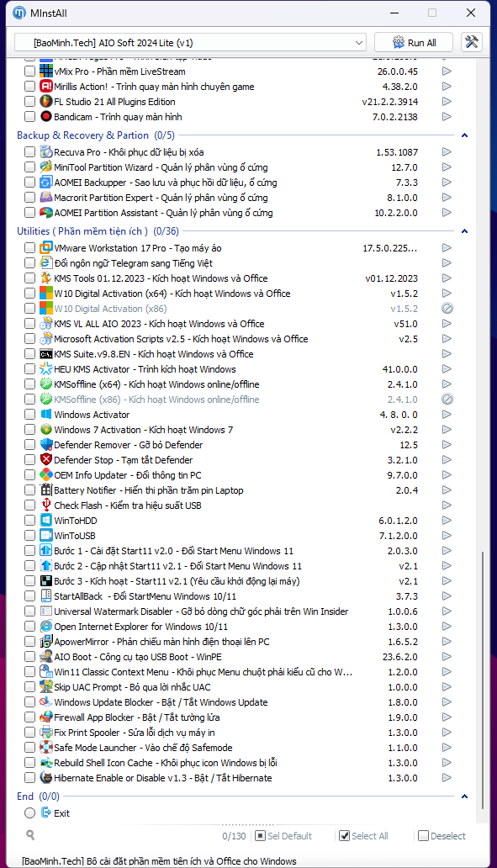
Task: Click the vMix Pro app icon
Action: [46, 71]
